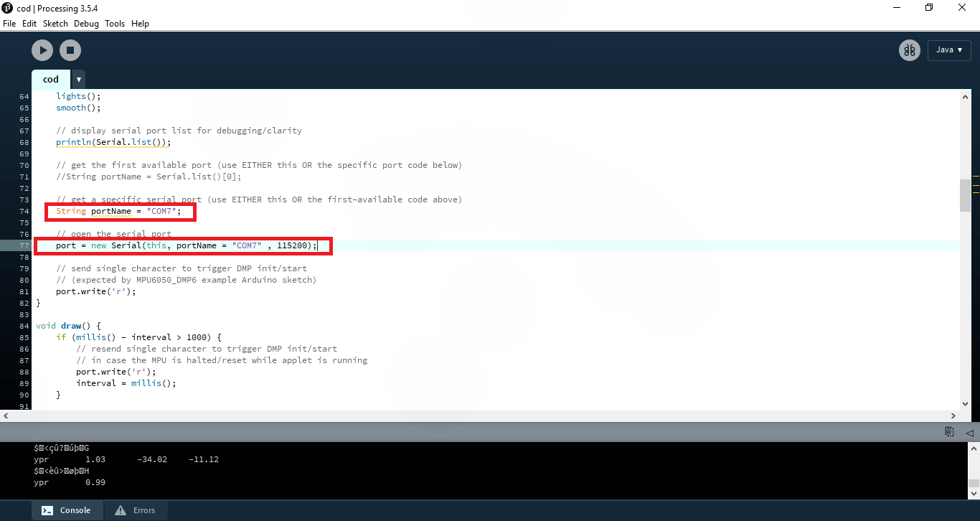Select the cod sketch tab
This screenshot has width=980, height=521.
click(x=51, y=79)
